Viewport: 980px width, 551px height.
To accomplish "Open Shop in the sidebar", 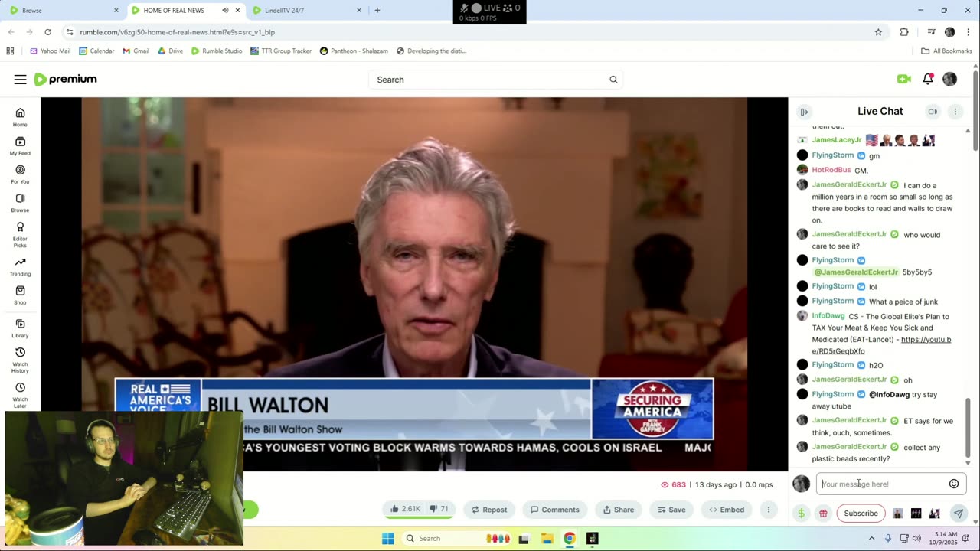I will click(20, 295).
